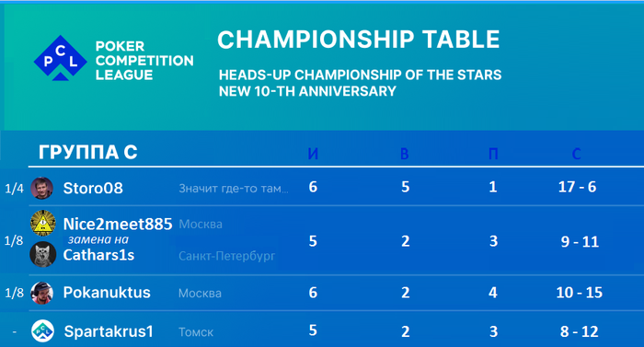This screenshot has width=644, height=347.
Task: Click the В column header
Action: [405, 154]
